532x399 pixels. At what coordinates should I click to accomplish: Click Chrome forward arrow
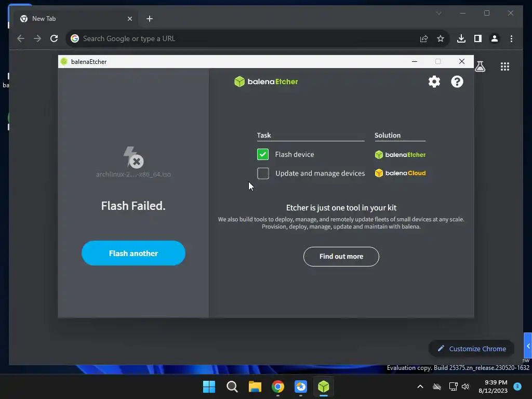pyautogui.click(x=37, y=38)
